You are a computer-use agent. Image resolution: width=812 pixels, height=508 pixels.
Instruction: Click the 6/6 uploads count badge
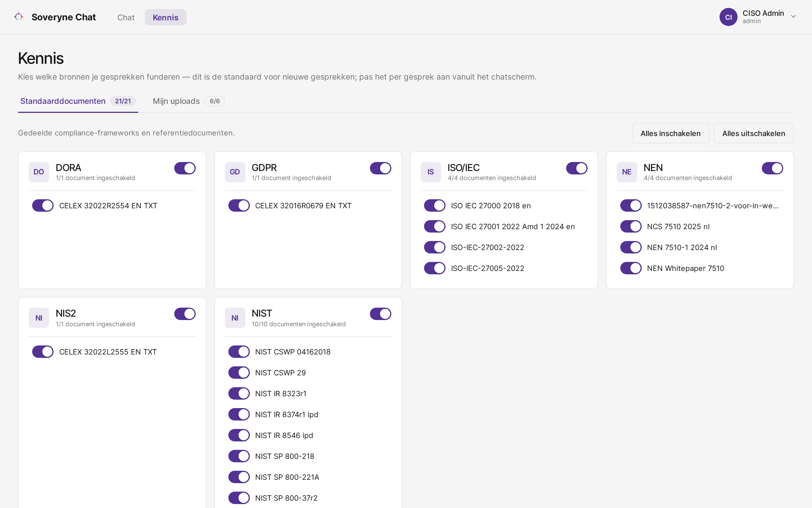(215, 101)
